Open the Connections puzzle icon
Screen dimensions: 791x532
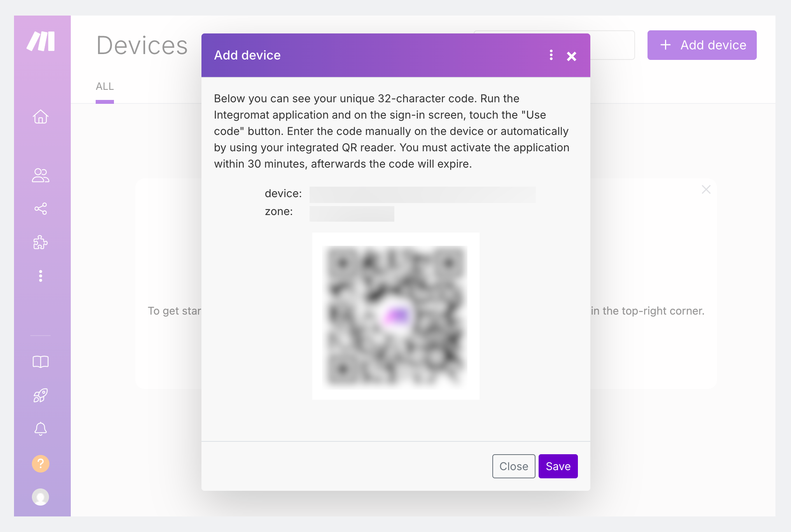[x=40, y=242]
